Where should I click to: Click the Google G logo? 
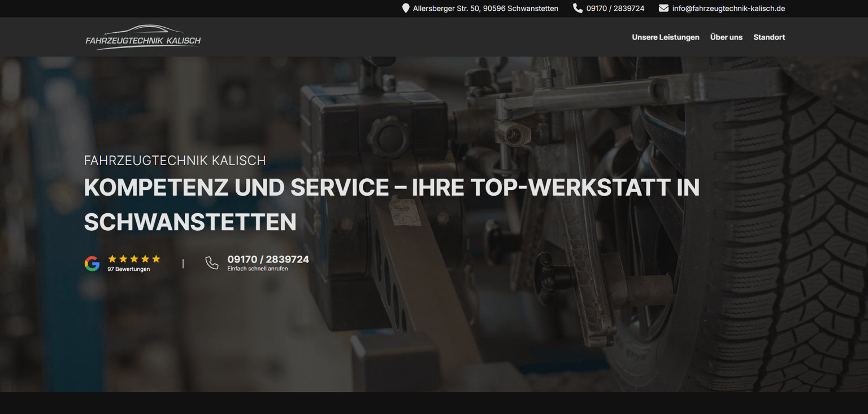[92, 264]
